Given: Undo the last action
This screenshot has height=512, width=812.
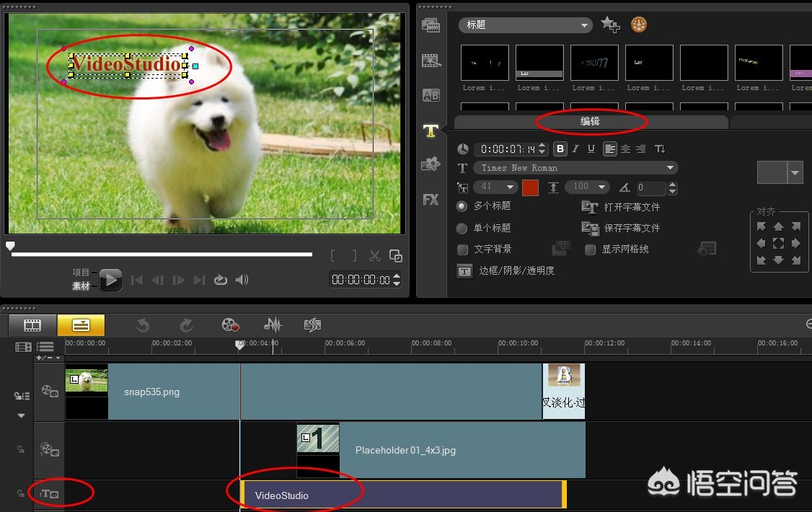Looking at the screenshot, I should click(x=143, y=325).
